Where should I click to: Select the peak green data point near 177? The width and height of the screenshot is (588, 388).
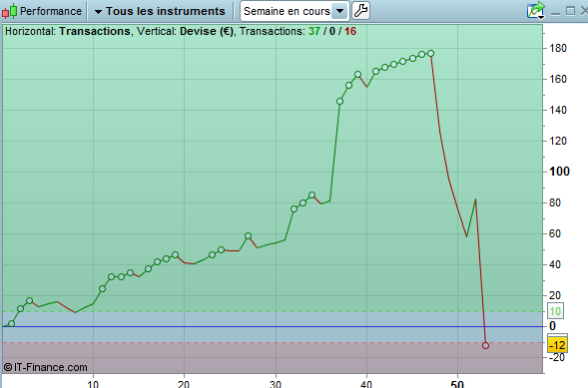[x=431, y=54]
